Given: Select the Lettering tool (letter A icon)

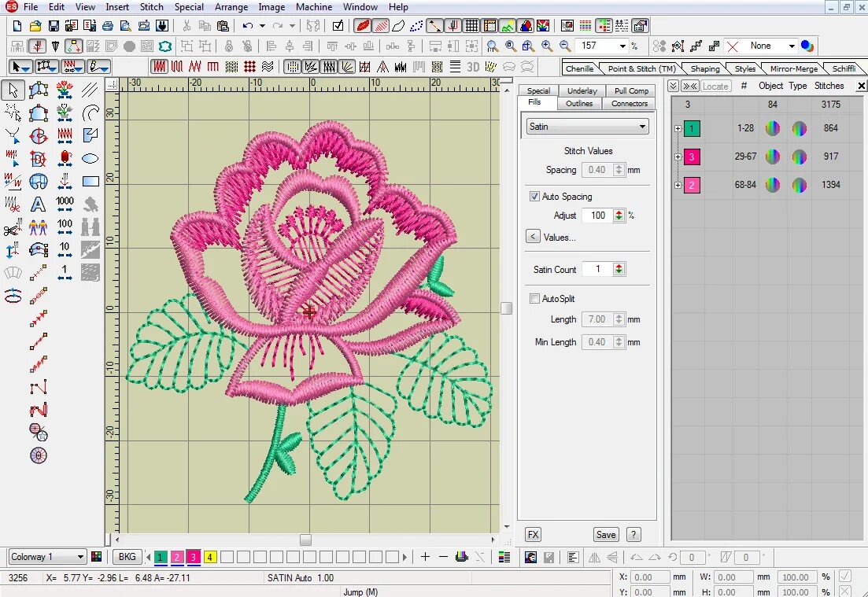Looking at the screenshot, I should [38, 205].
